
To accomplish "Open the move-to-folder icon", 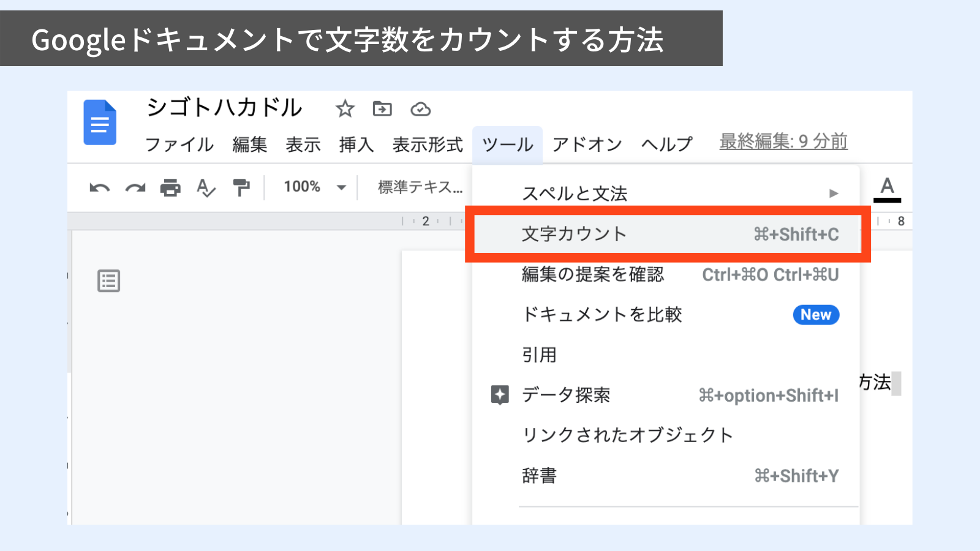I will 382,109.
